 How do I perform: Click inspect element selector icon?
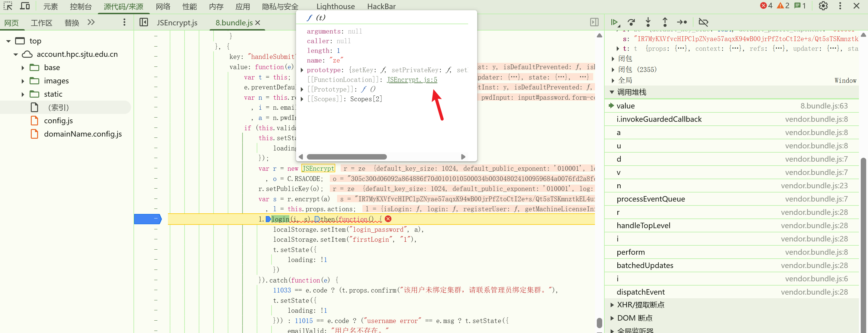tap(8, 6)
